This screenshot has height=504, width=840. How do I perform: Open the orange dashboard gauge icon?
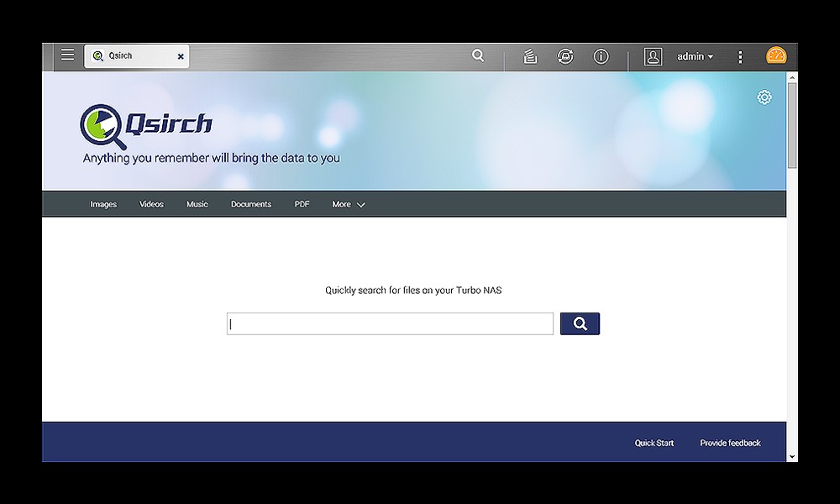click(775, 55)
